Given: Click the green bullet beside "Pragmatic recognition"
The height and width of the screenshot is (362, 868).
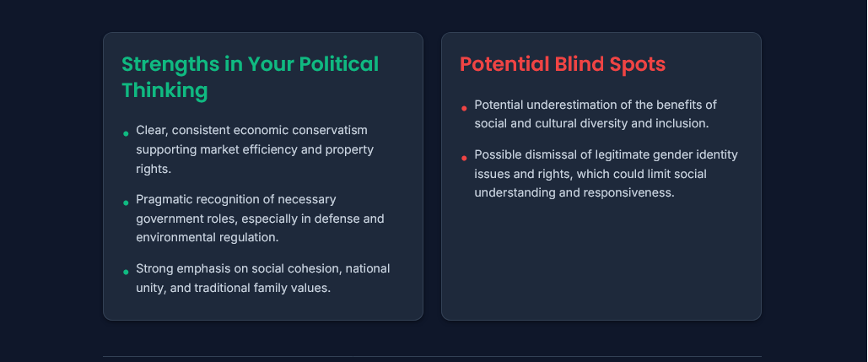Looking at the screenshot, I should coord(126,203).
